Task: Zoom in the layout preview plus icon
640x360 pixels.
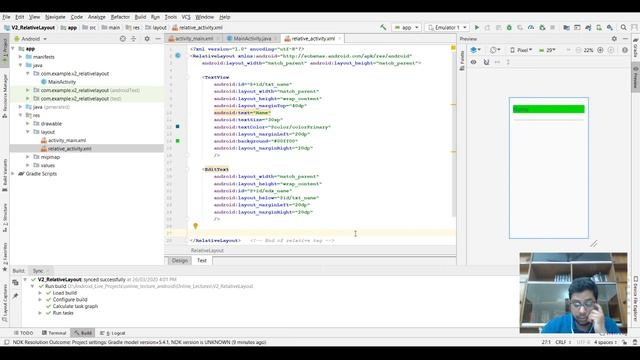Action: pos(600,50)
